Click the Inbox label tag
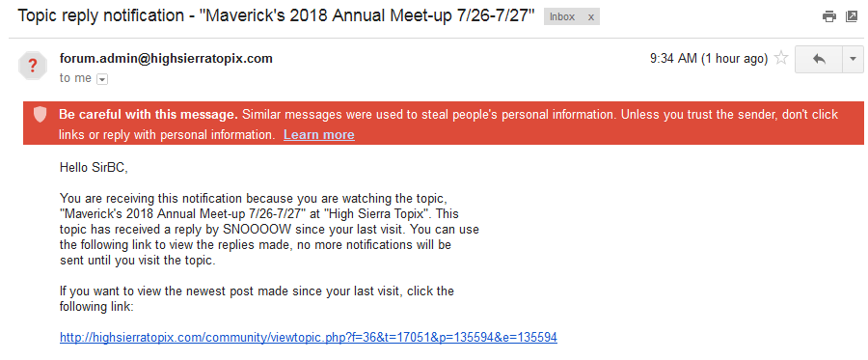This screenshot has width=868, height=360. tap(562, 17)
